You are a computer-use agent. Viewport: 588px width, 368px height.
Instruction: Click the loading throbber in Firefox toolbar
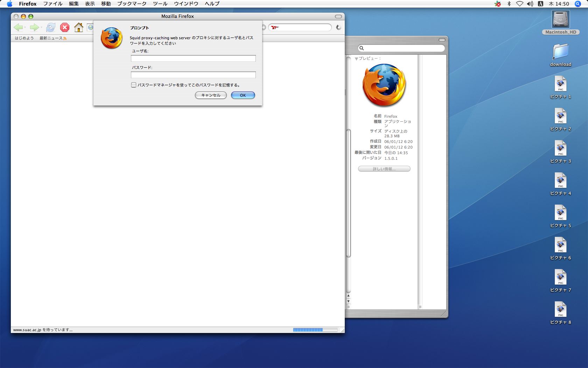(x=338, y=27)
